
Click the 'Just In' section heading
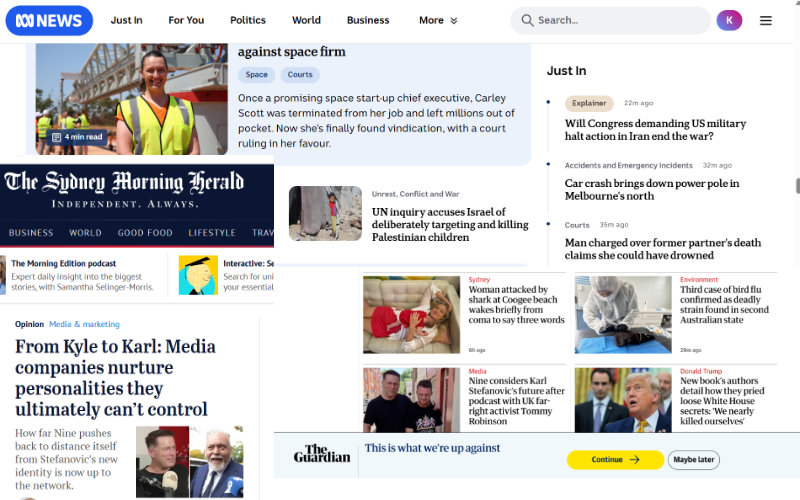(x=566, y=71)
